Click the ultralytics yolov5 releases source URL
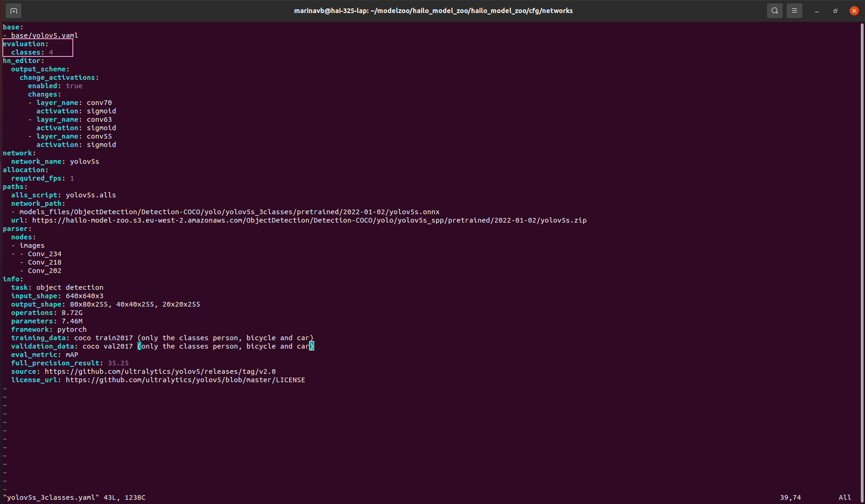This screenshot has width=865, height=504. (x=160, y=371)
